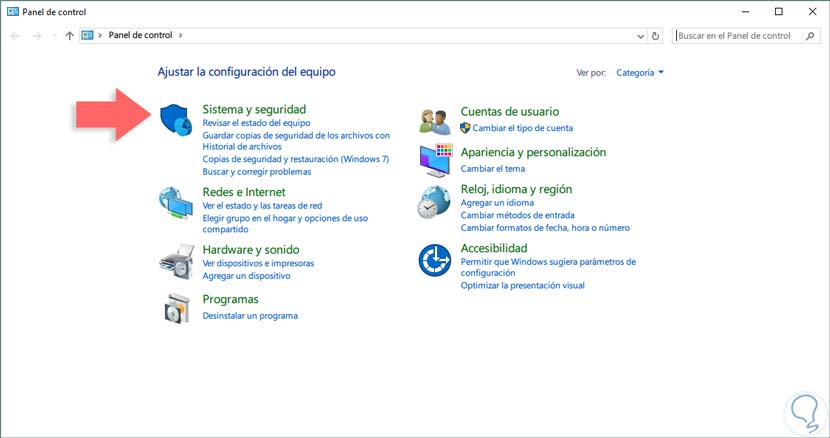Open Permitir que Windows sugiera parámetros de configuración
Image resolution: width=830 pixels, height=438 pixels.
pos(548,267)
